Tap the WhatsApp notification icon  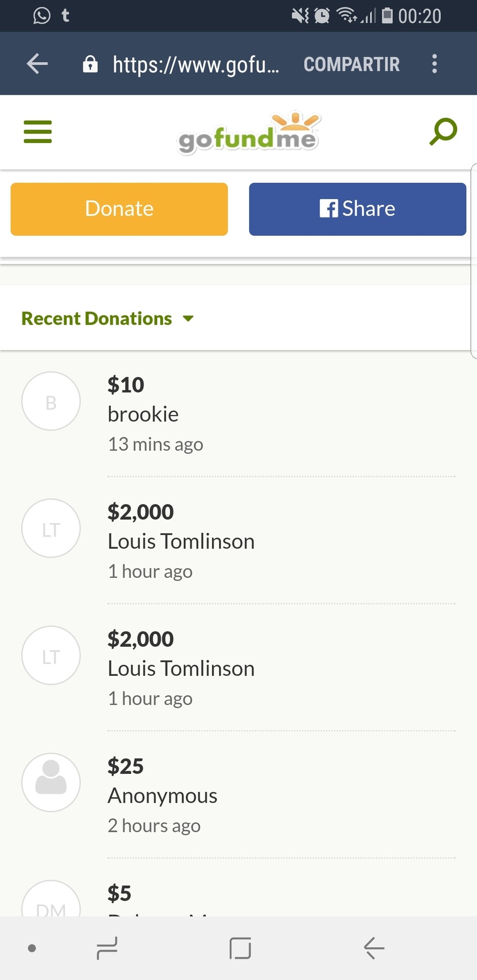(x=42, y=15)
